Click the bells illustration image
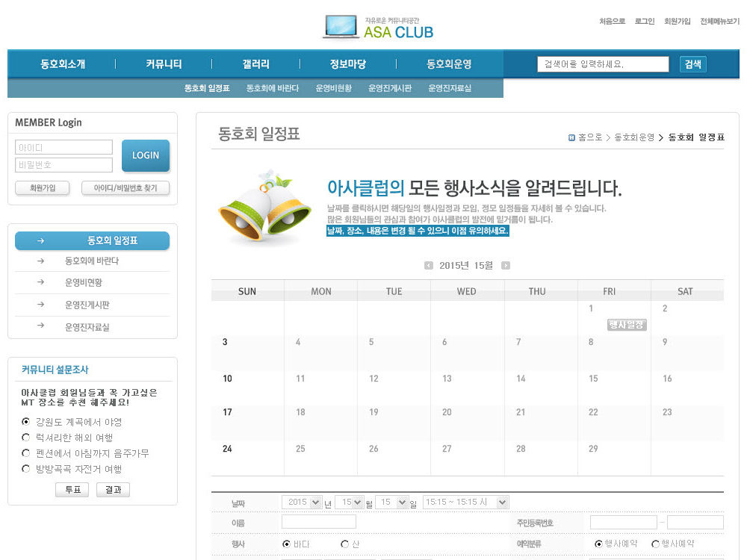Screen dimensions: 747x560 (x=264, y=205)
